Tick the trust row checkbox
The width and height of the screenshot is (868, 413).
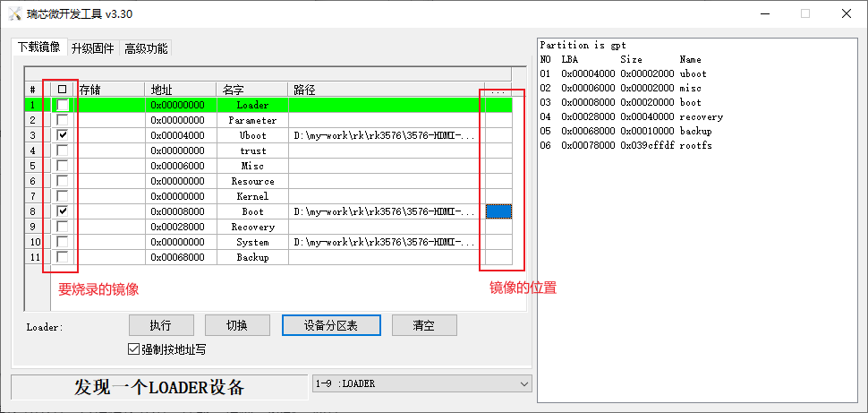tap(64, 151)
